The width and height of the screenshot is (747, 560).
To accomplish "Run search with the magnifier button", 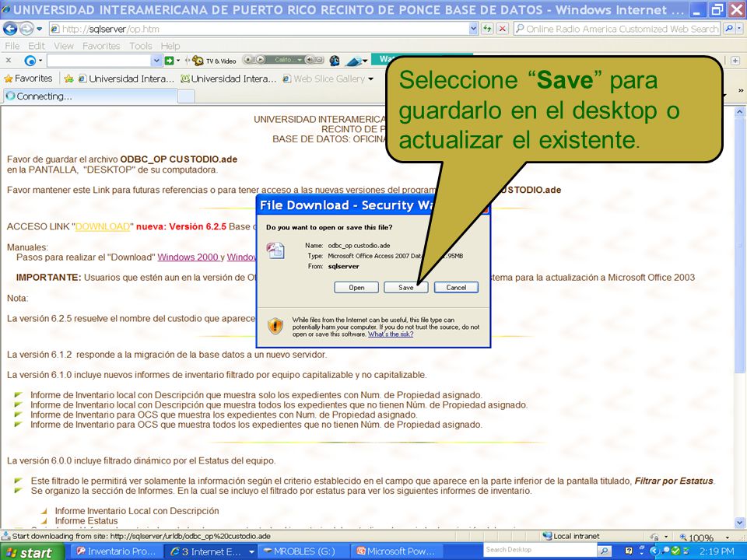I will click(729, 29).
